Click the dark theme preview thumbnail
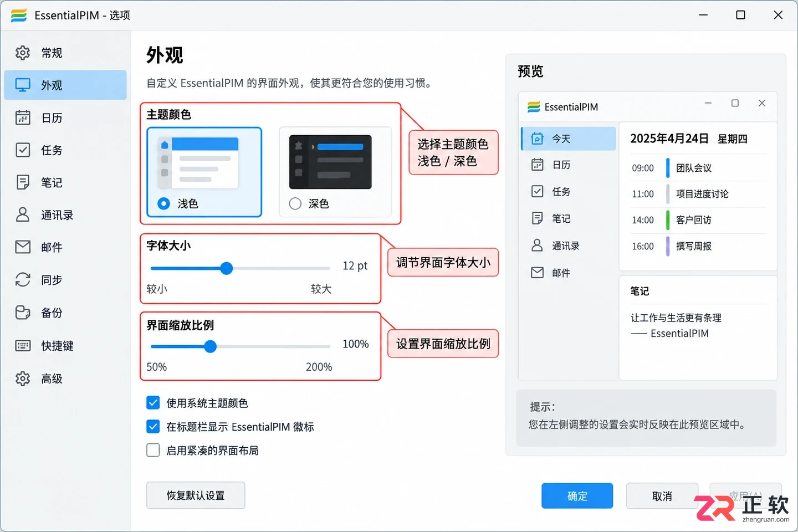The width and height of the screenshot is (798, 532). coord(330,162)
